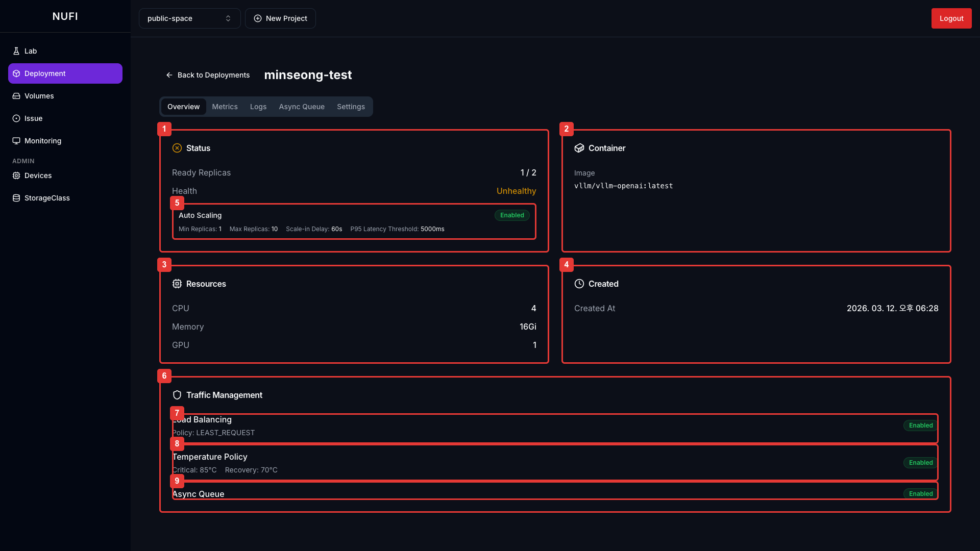Select the Issue icon in the sidebar

point(16,118)
